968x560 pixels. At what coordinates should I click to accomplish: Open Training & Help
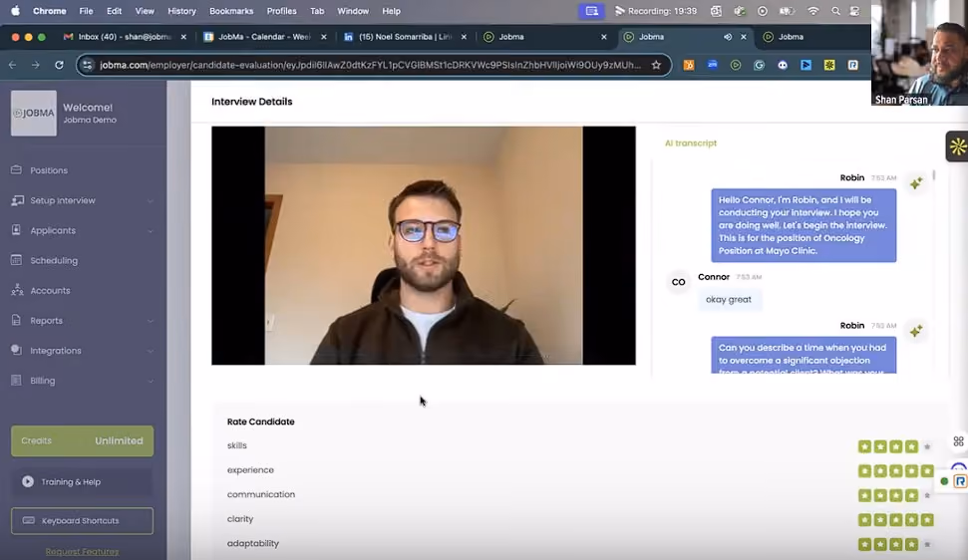82,481
